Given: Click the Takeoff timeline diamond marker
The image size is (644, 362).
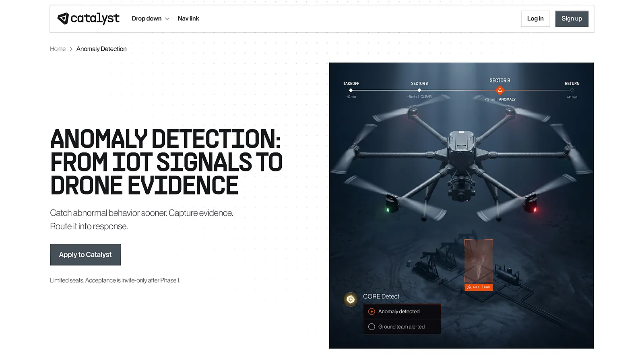Looking at the screenshot, I should click(x=351, y=90).
